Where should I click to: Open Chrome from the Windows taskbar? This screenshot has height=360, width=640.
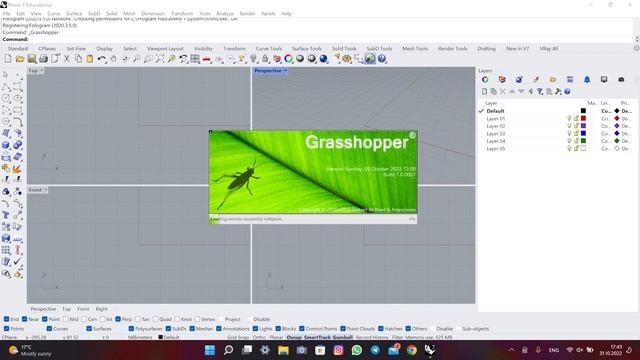[x=411, y=350]
